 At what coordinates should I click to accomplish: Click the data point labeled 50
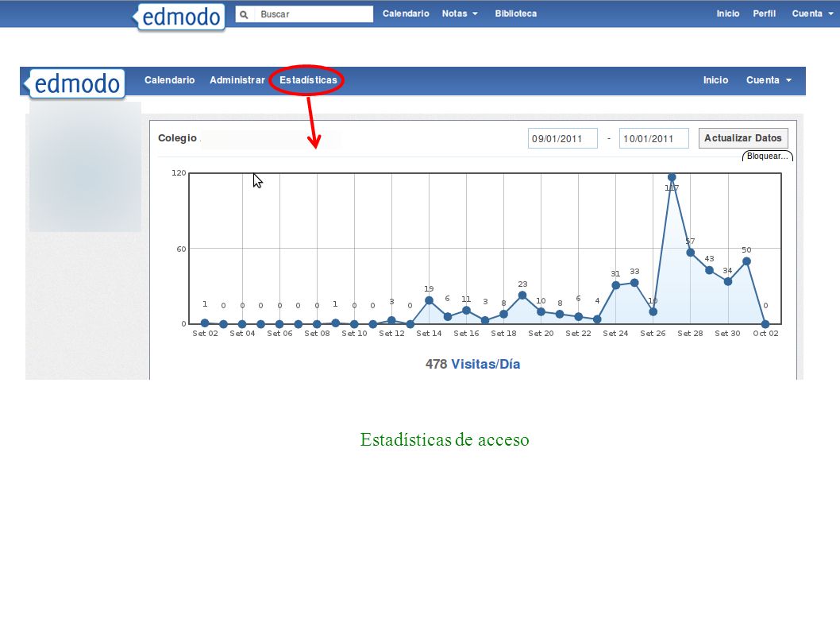[x=746, y=261]
